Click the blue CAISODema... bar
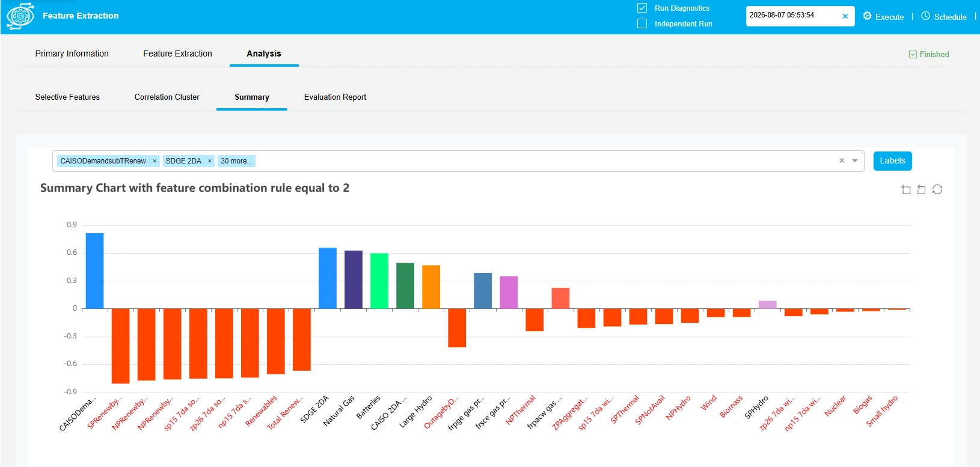This screenshot has height=467, width=980. click(95, 270)
